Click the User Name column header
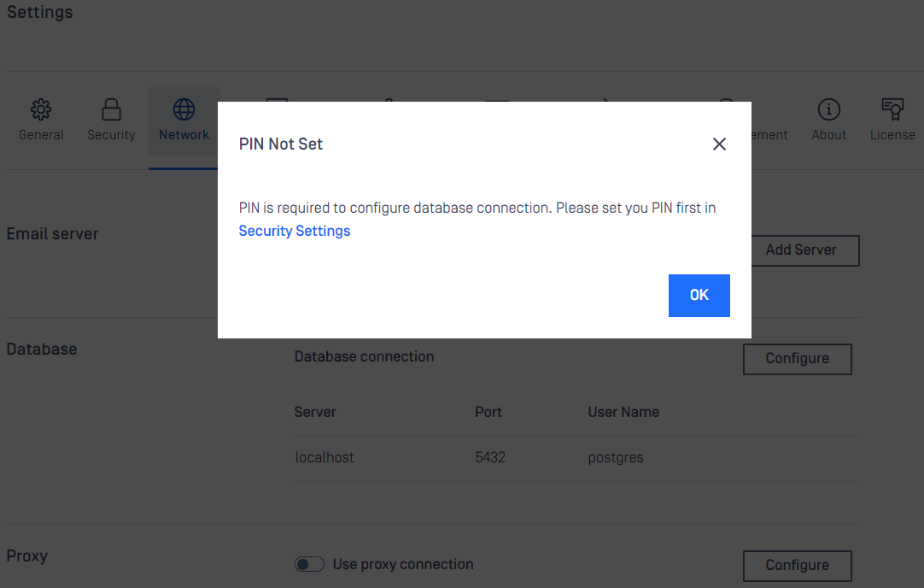924x588 pixels. click(623, 412)
